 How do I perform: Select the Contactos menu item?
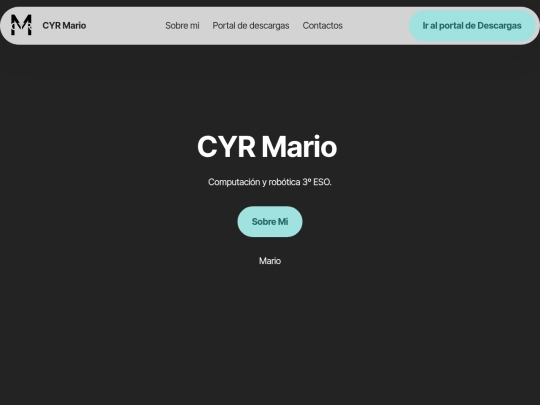coord(322,25)
